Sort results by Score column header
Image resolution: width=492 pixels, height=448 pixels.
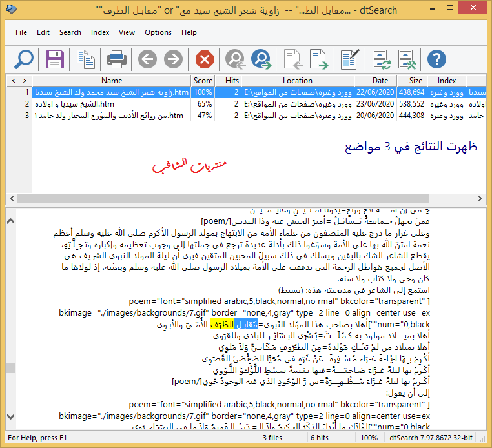click(x=203, y=81)
